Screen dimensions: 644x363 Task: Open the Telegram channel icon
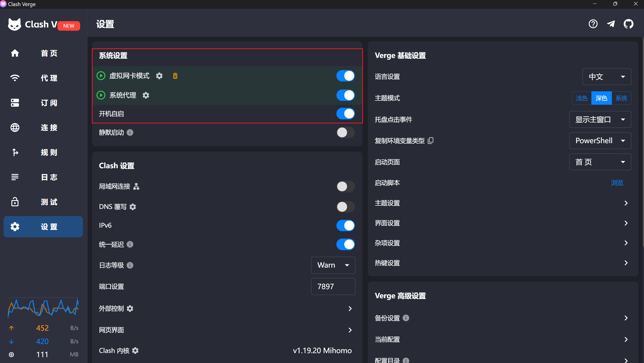coord(611,24)
